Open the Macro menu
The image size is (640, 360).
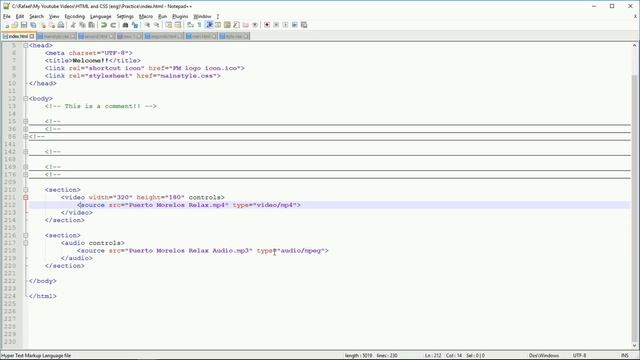pyautogui.click(x=146, y=16)
